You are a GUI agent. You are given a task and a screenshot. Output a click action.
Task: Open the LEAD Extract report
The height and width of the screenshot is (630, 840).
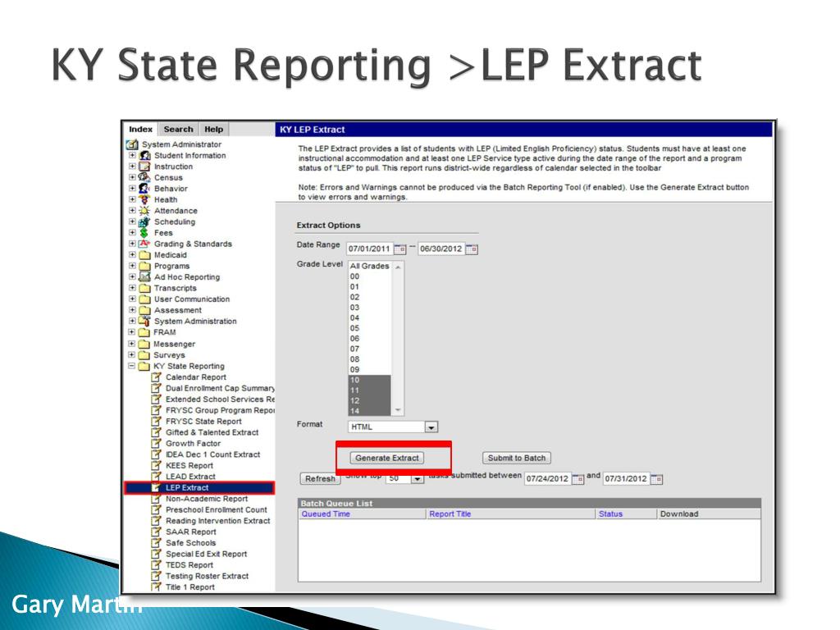190,477
